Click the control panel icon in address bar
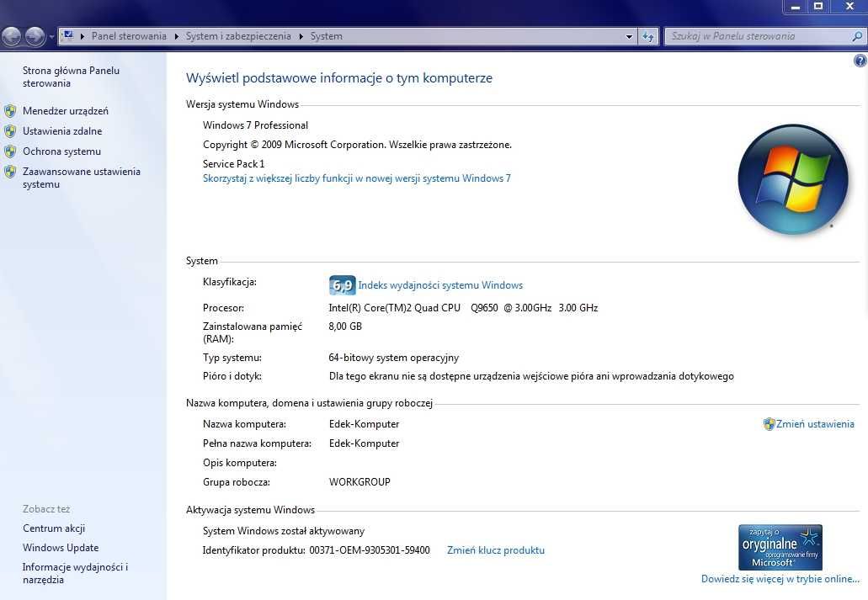The height and width of the screenshot is (600, 868). pyautogui.click(x=67, y=36)
